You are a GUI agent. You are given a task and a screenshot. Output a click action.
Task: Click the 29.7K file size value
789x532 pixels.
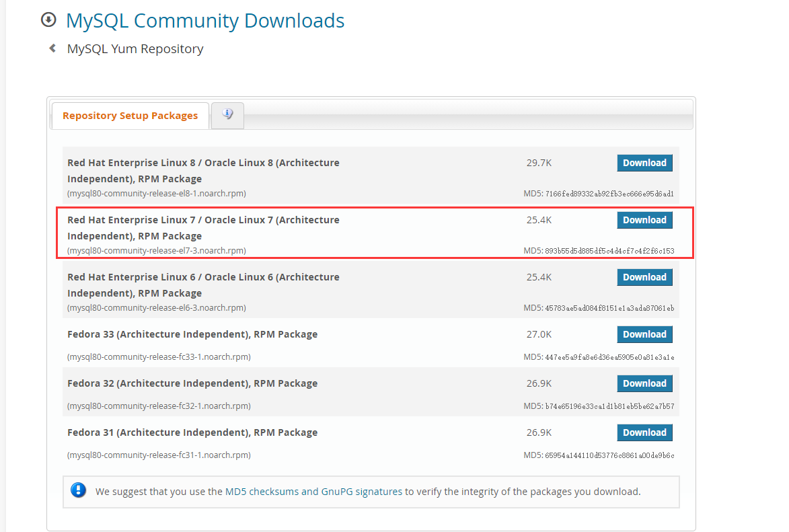539,163
